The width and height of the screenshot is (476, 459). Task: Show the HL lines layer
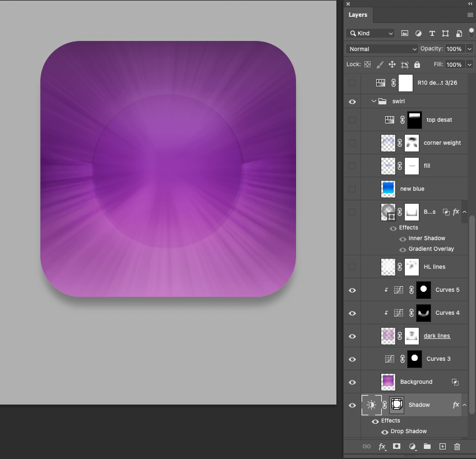pos(352,267)
